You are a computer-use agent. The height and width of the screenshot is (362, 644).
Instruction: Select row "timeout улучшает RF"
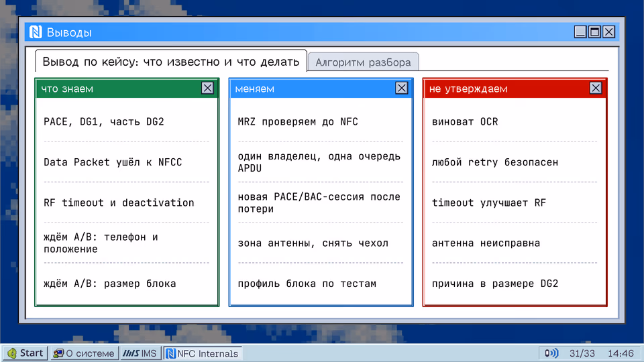[x=515, y=202]
